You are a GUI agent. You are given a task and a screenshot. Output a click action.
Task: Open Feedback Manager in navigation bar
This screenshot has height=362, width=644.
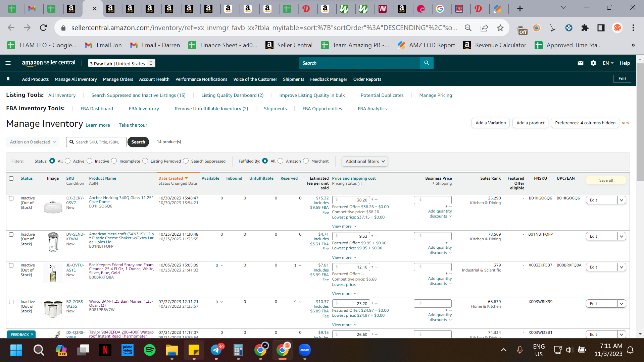[x=329, y=79]
